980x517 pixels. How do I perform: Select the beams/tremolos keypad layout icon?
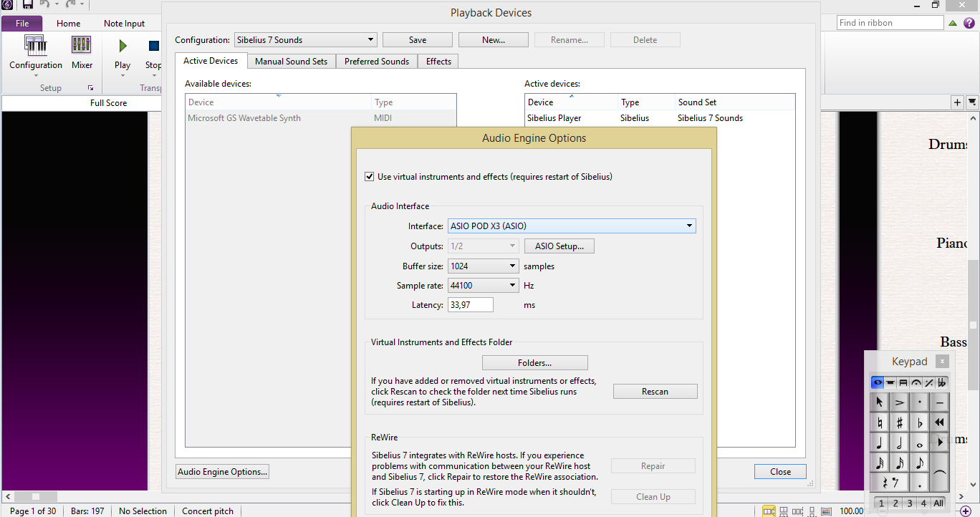903,383
